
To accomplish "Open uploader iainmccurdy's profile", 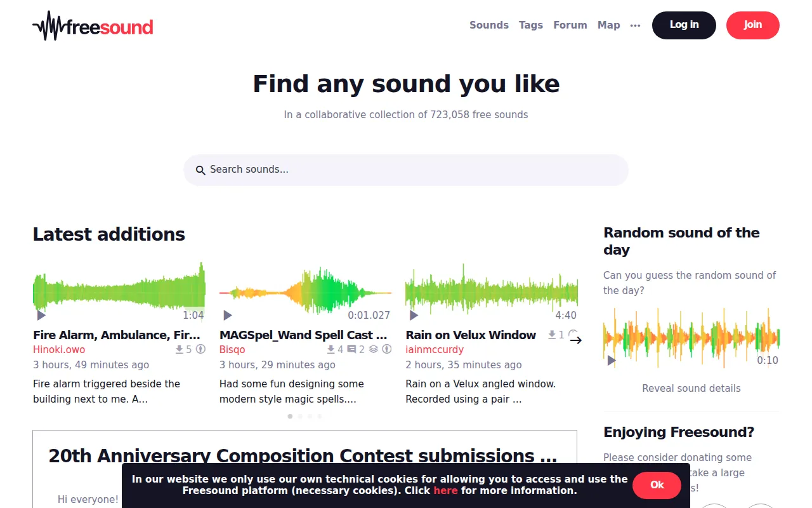I will 435,350.
